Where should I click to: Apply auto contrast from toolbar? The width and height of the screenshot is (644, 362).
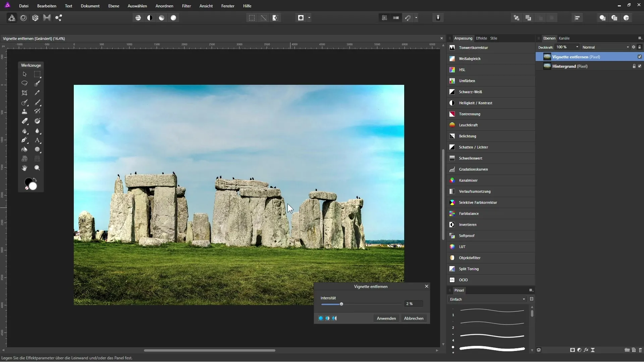(x=150, y=18)
